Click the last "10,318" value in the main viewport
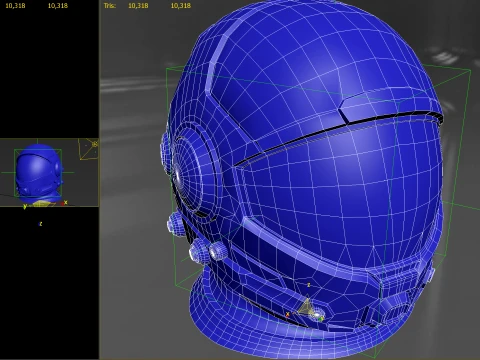480x360 pixels. click(181, 6)
